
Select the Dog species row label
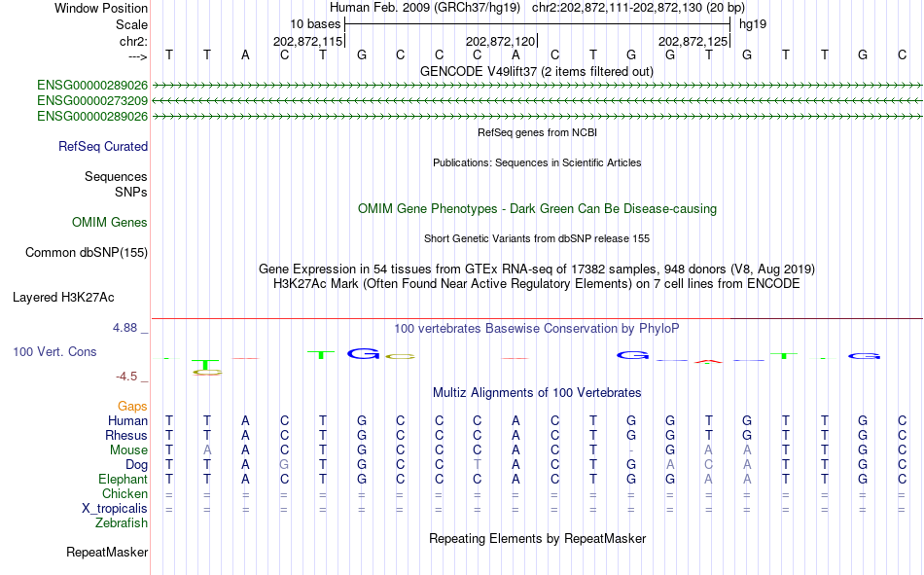137,465
